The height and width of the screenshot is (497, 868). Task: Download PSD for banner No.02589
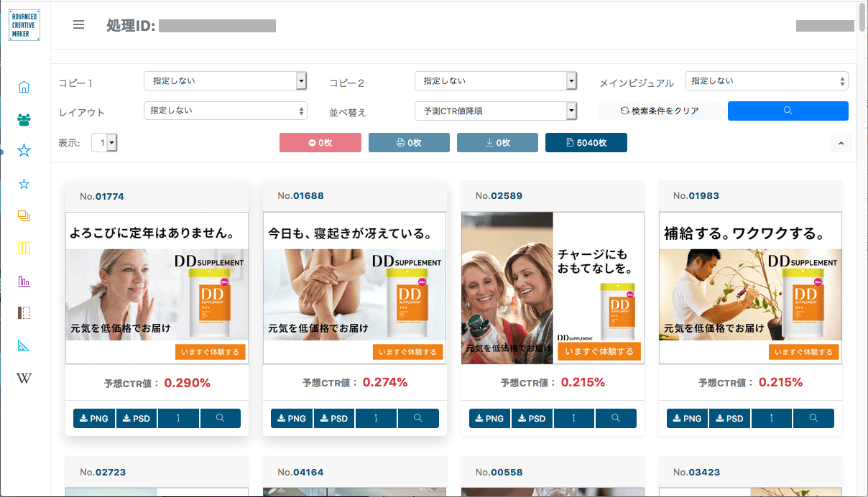pos(532,418)
